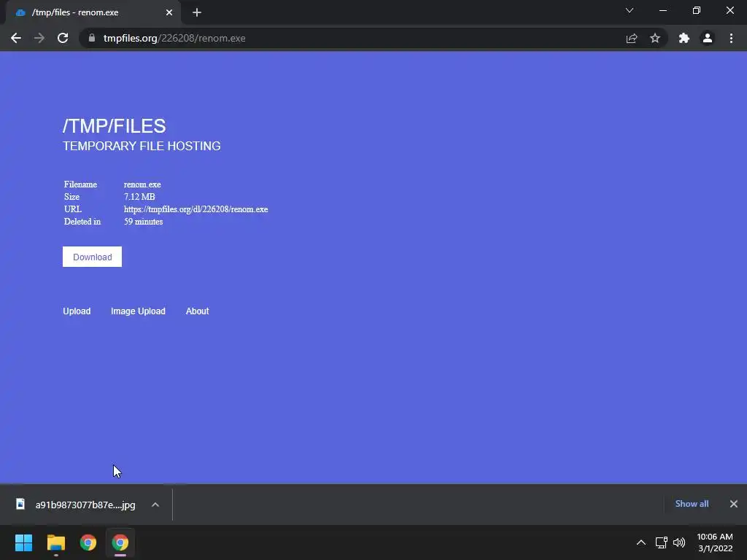This screenshot has width=747, height=560.
Task: Open Chrome's three-dot menu
Action: tap(731, 38)
